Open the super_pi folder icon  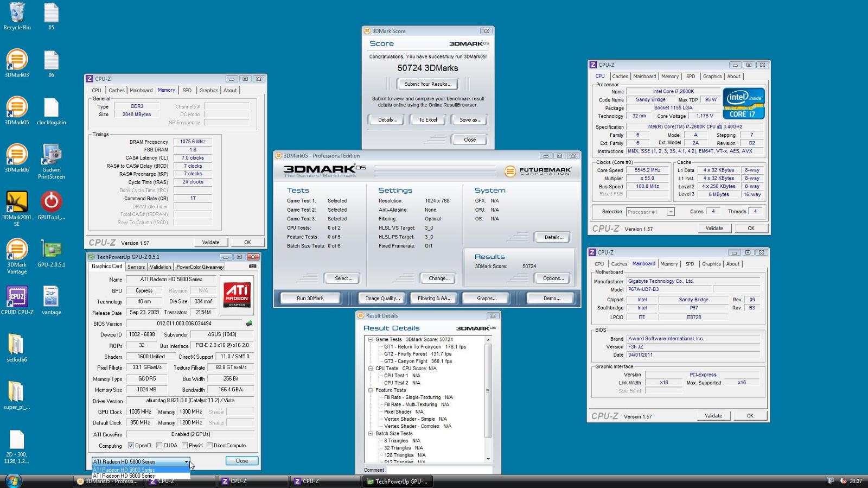pyautogui.click(x=17, y=395)
